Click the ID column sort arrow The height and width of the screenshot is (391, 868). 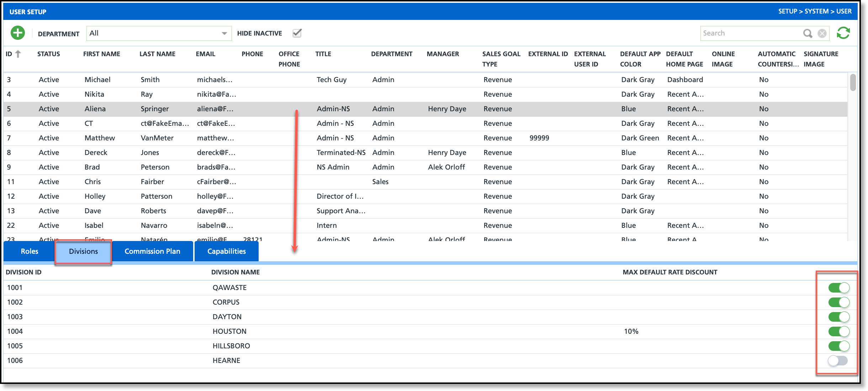(18, 54)
